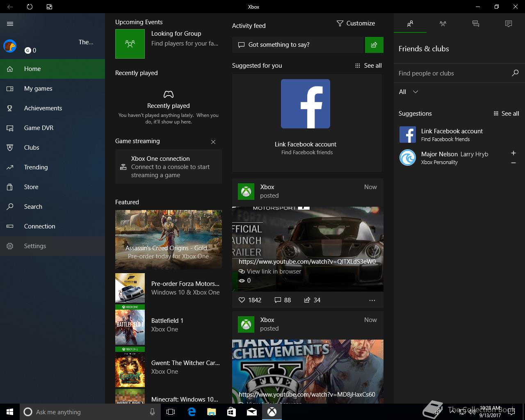The width and height of the screenshot is (525, 420).
Task: Go back with the arrow icon
Action: coord(10,7)
